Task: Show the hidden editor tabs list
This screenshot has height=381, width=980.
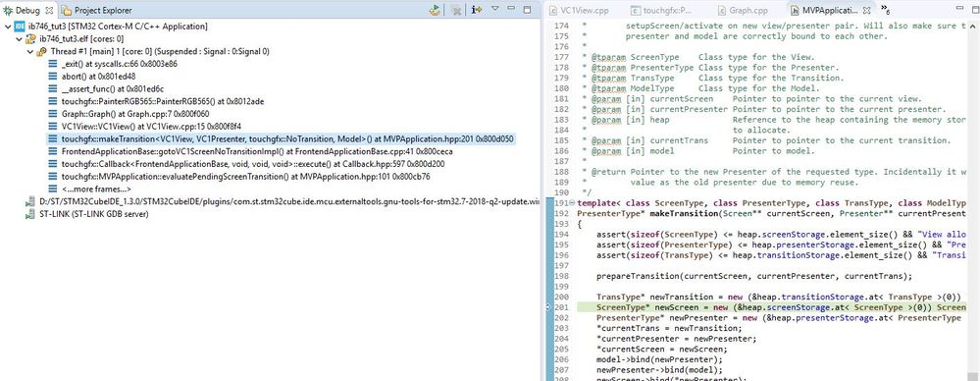Action: click(886, 10)
